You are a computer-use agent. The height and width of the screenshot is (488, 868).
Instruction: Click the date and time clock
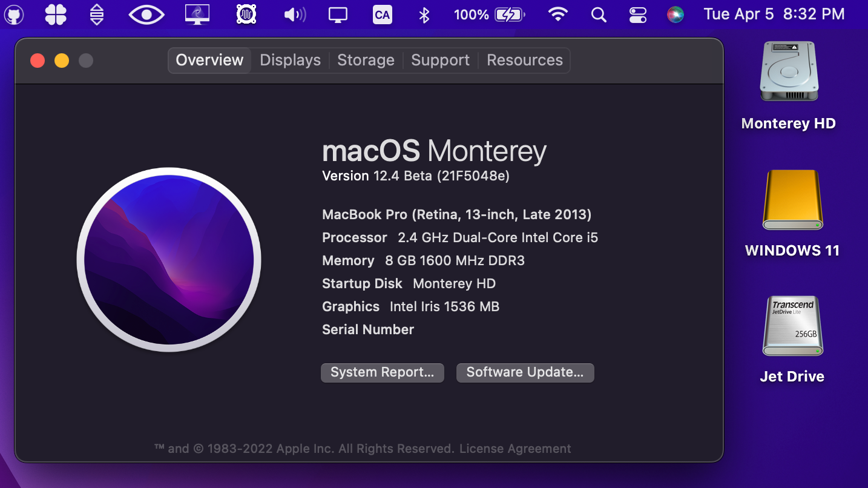(x=774, y=15)
